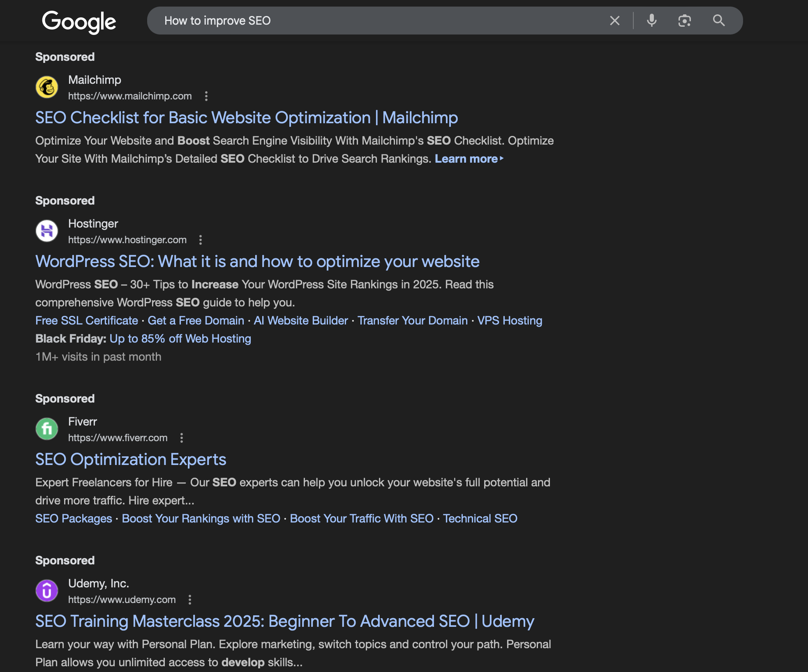
Task: Click the Fiverr advertiser name
Action: pyautogui.click(x=83, y=421)
